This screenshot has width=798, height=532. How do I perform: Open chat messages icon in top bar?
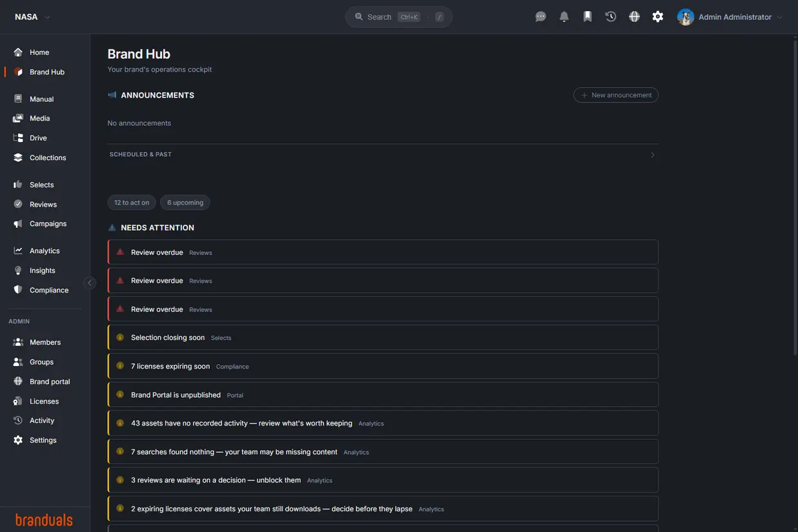pos(541,17)
